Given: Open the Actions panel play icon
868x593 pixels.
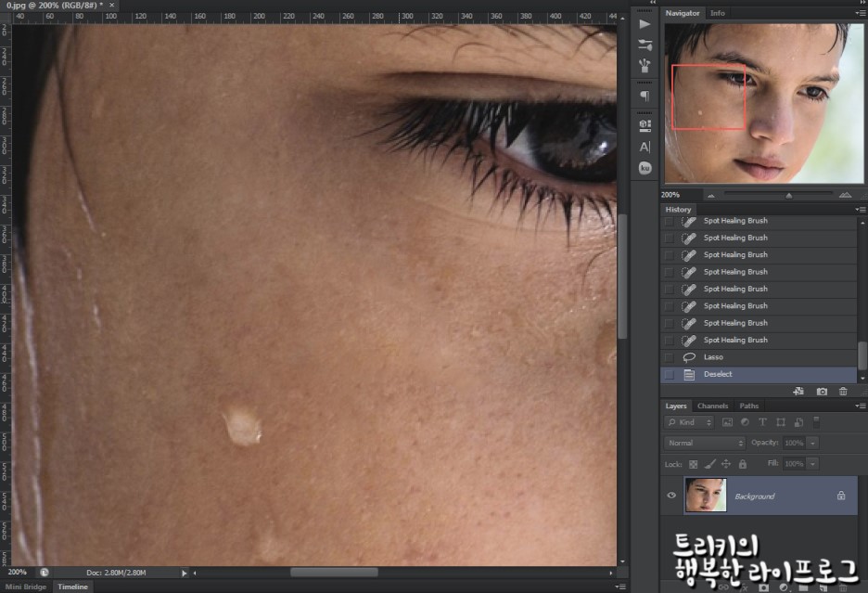Looking at the screenshot, I should [x=645, y=23].
